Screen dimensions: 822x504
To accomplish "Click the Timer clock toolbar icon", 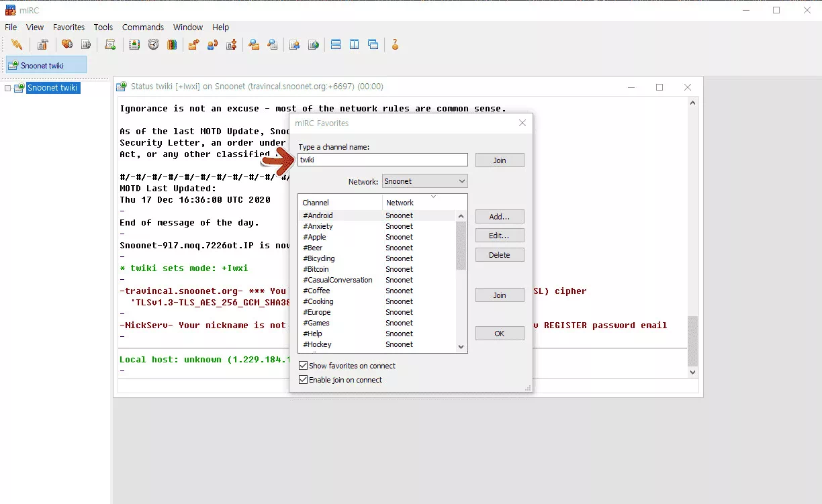I will click(153, 45).
